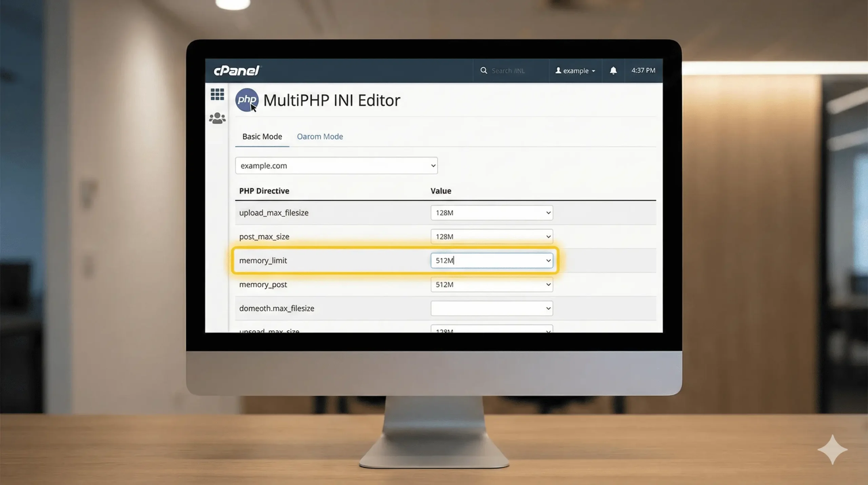Open the post_max_size value dropdown
Viewport: 868px width, 485px height.
coord(492,237)
